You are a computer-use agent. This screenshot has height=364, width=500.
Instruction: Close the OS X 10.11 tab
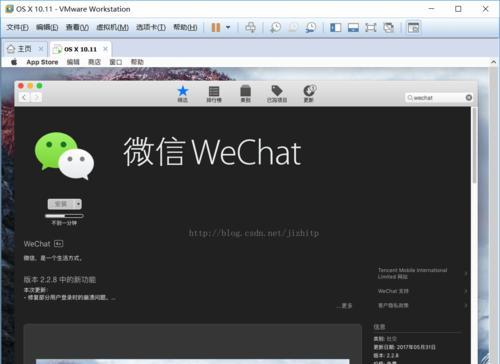tap(105, 49)
